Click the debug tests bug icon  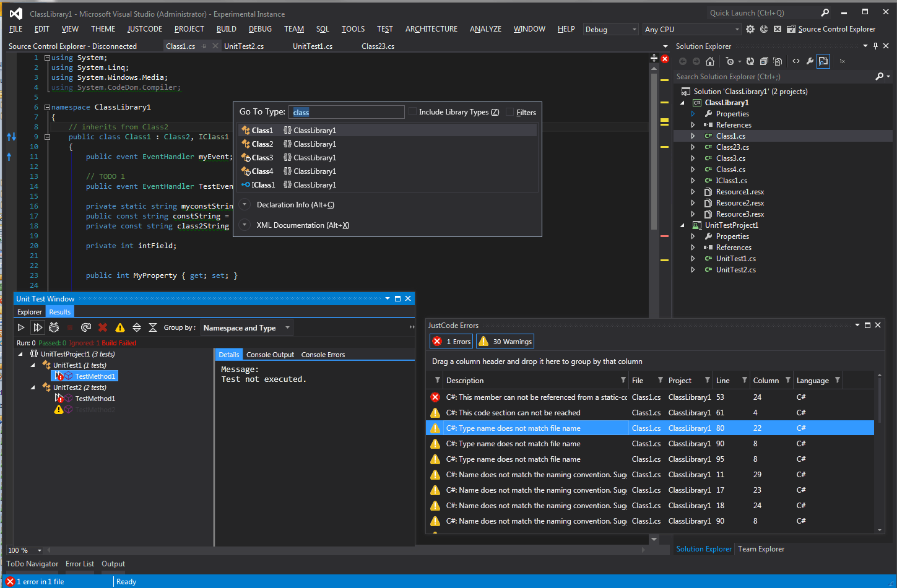point(54,327)
